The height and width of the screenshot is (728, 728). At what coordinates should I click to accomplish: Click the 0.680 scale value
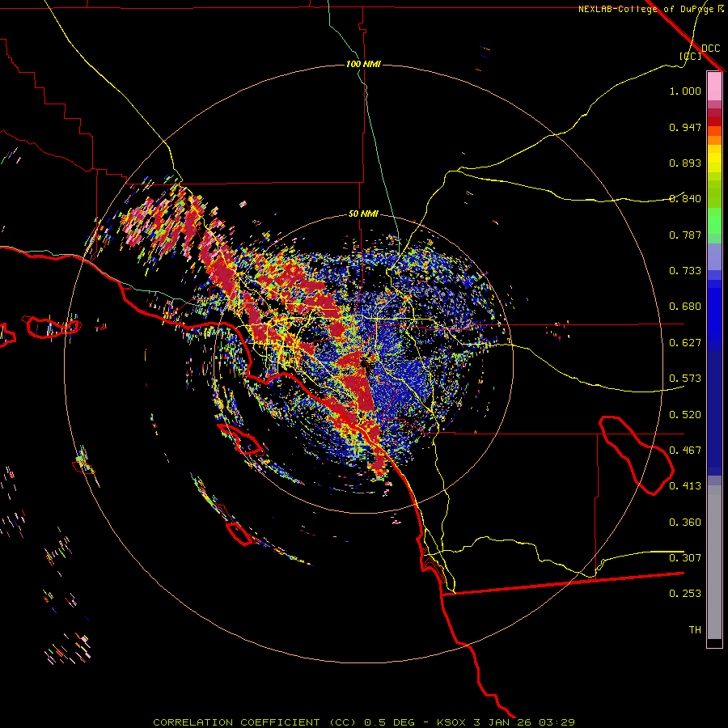685,307
